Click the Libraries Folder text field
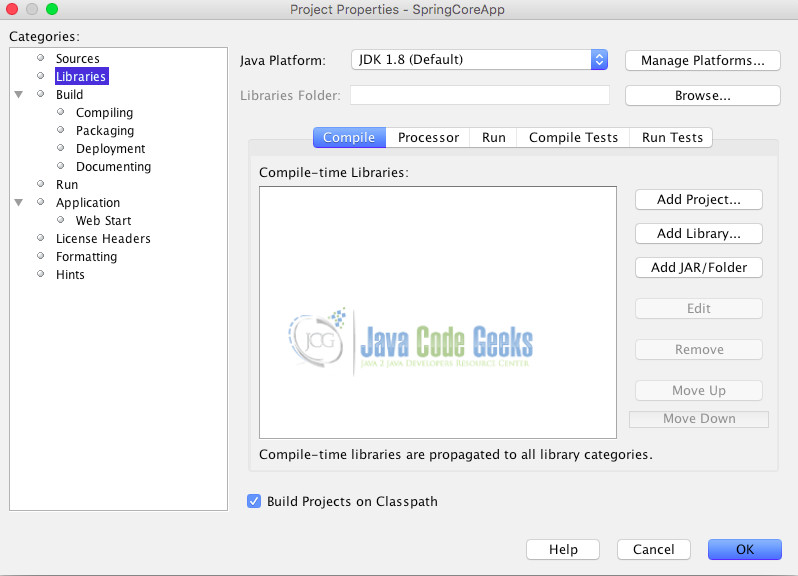This screenshot has height=576, width=798. pyautogui.click(x=479, y=95)
